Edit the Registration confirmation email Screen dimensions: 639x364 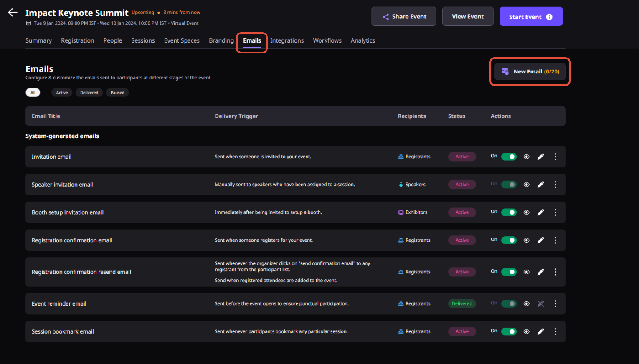540,240
